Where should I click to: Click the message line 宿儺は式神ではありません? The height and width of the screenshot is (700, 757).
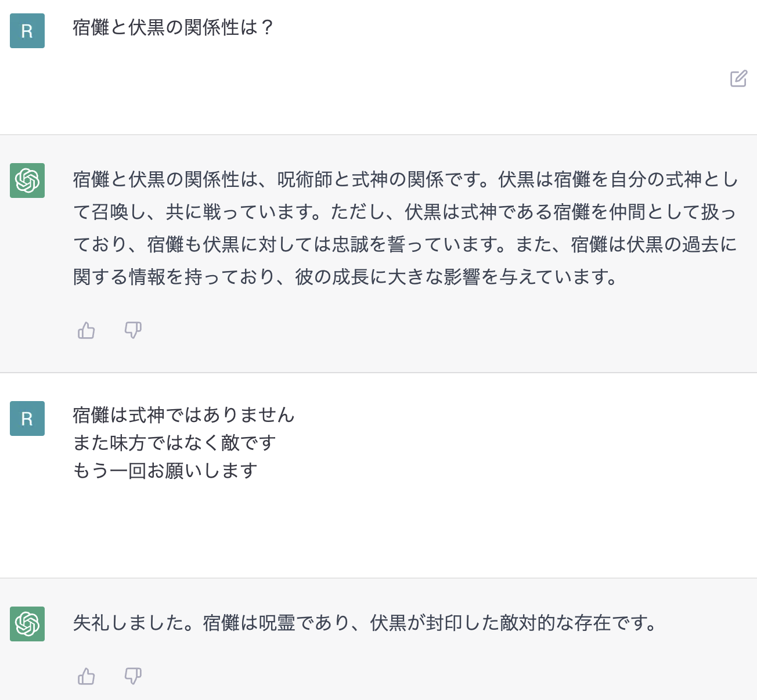(x=184, y=415)
